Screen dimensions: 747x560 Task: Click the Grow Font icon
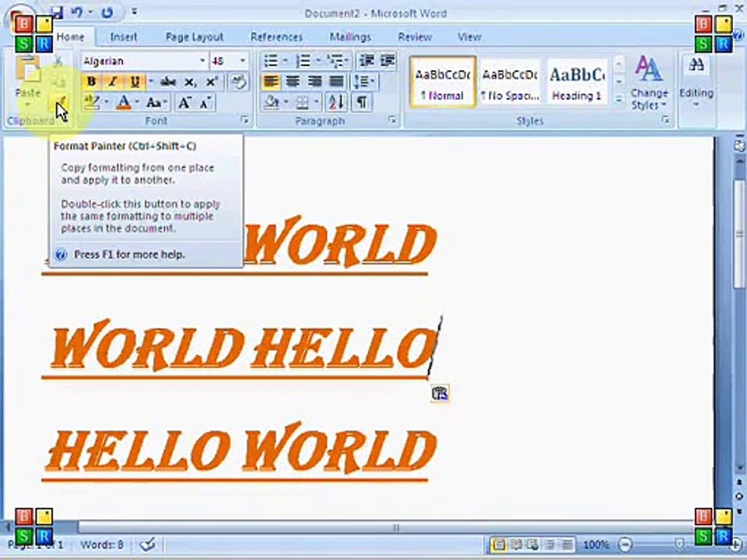coord(184,103)
